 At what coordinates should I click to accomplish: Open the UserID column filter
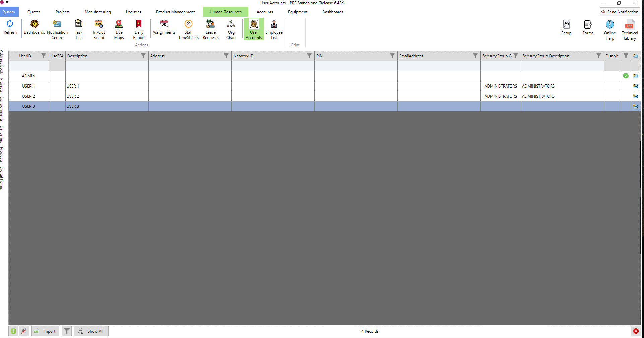coord(44,56)
